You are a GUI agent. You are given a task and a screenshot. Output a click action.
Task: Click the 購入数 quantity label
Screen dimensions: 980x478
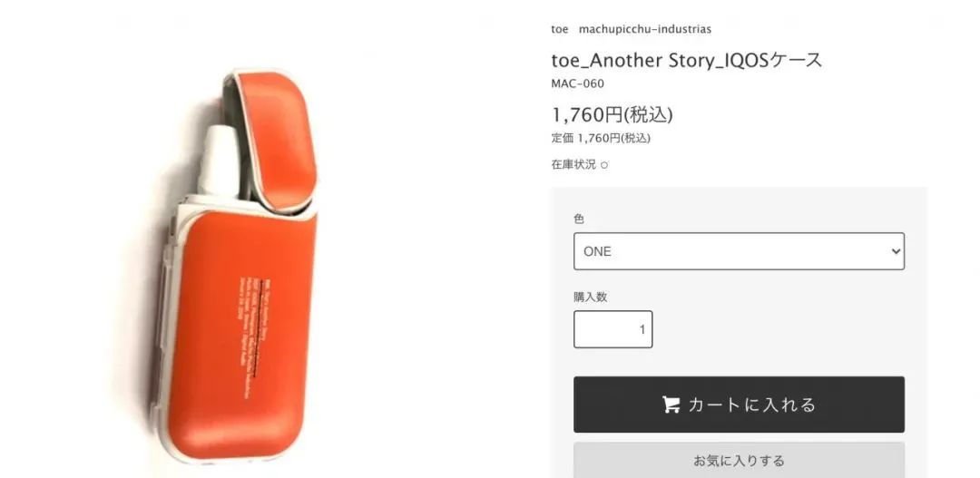pos(590,297)
